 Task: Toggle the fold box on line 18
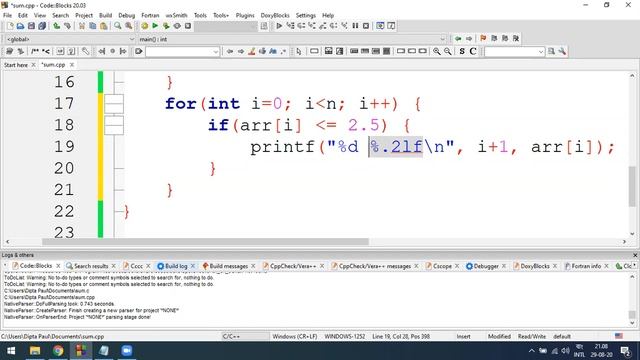(114, 125)
